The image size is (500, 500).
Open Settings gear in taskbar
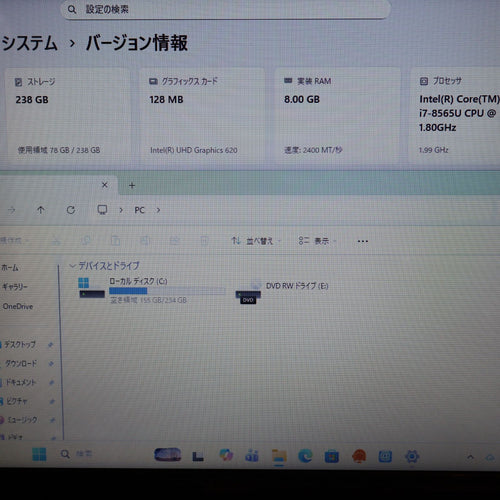pos(412,456)
